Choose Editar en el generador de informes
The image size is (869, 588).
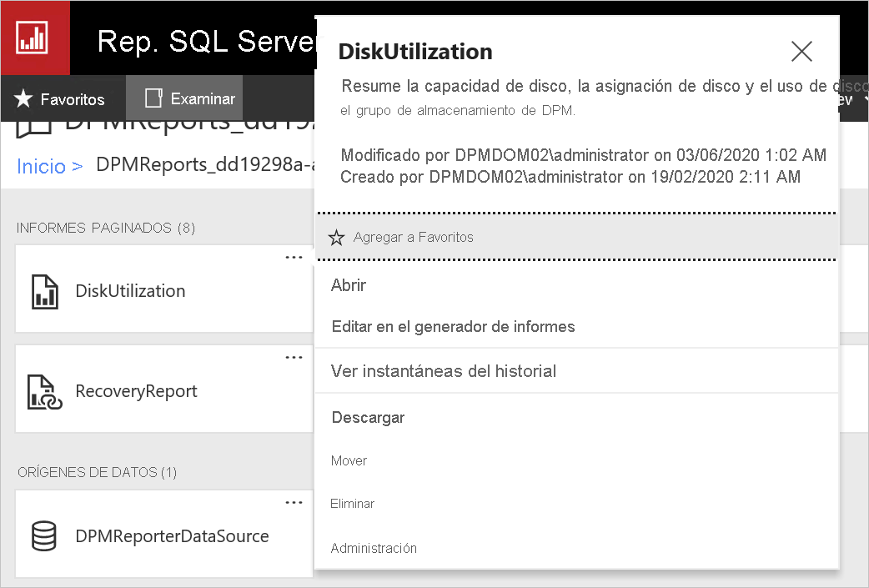pos(454,326)
